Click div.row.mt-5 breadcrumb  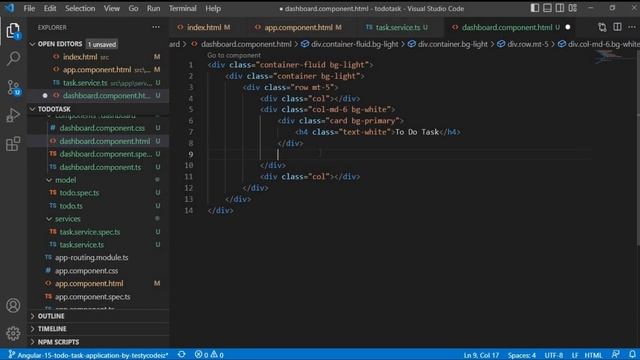(x=527, y=44)
